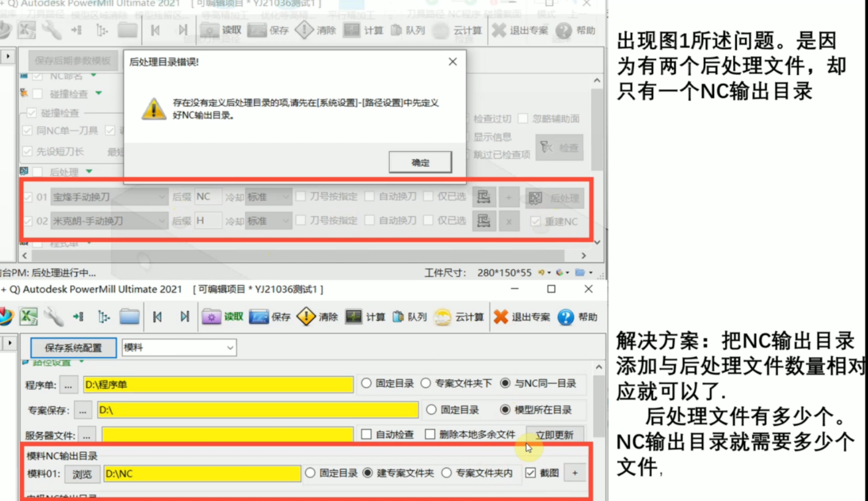This screenshot has height=501, width=868.
Task: Open blue folder icon in path-settings window toolbar
Action: click(x=129, y=317)
